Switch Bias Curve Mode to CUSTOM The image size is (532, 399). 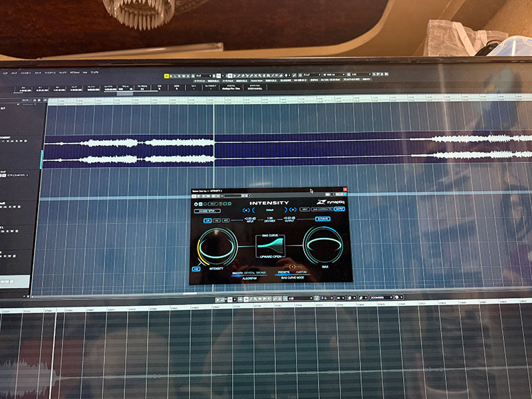point(301,272)
